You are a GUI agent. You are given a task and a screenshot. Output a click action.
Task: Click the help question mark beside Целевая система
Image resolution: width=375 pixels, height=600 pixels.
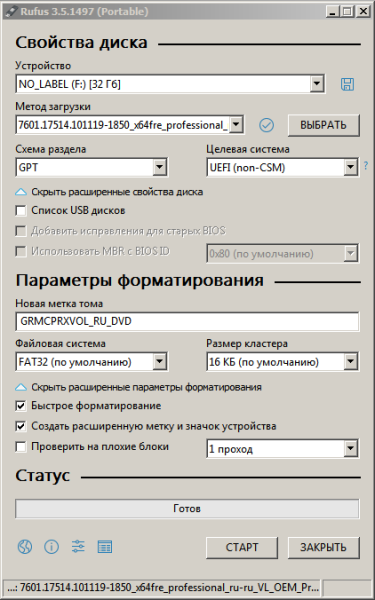366,166
